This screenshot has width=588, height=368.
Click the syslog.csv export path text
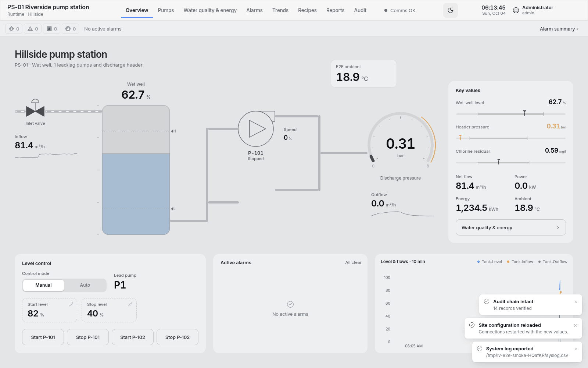527,355
